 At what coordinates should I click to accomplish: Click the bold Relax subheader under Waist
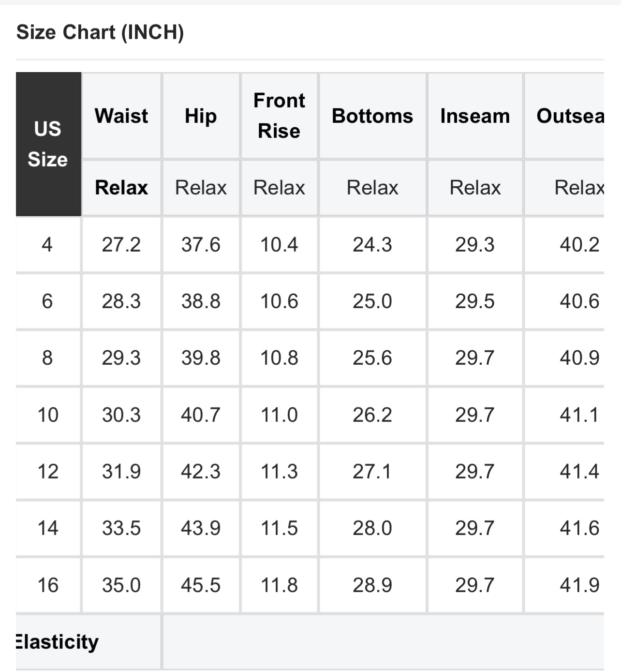121,188
